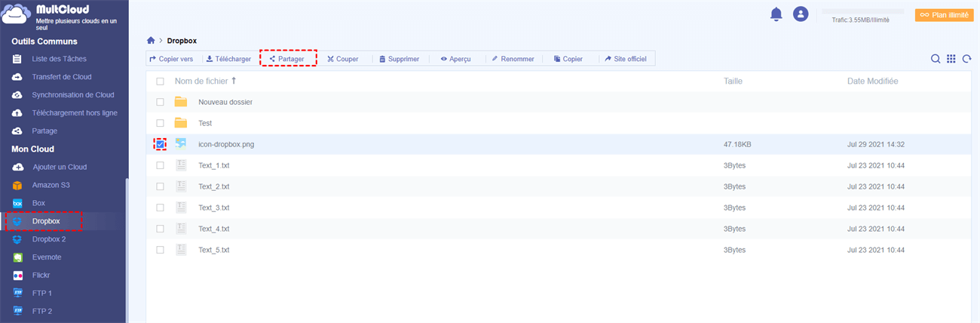
Task: Click Copier vers in toolbar
Action: tap(171, 59)
